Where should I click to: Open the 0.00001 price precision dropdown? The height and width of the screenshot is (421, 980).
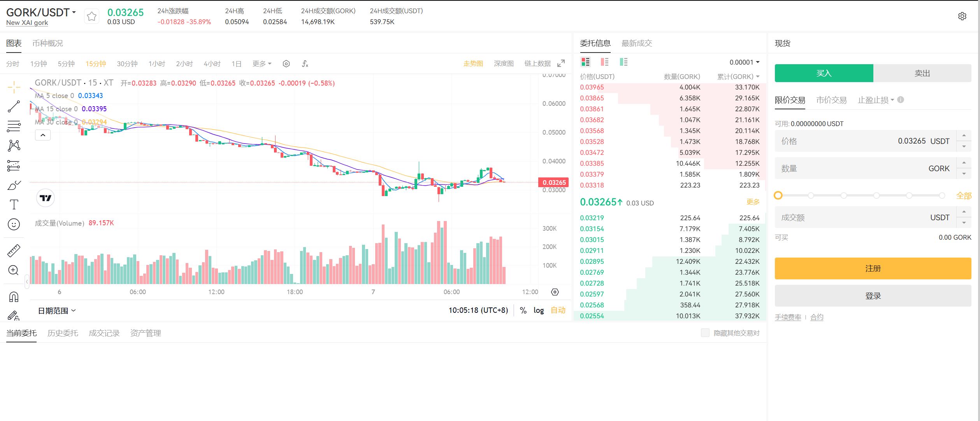pos(744,62)
